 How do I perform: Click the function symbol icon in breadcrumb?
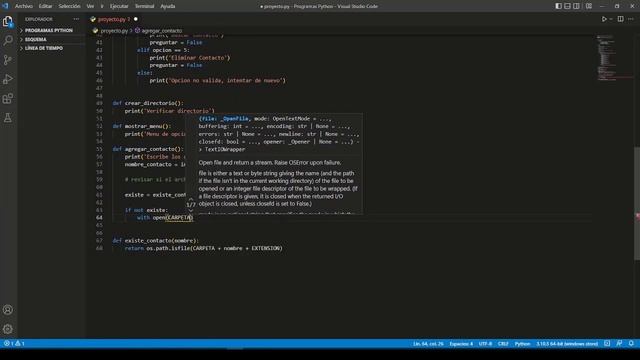[138, 31]
